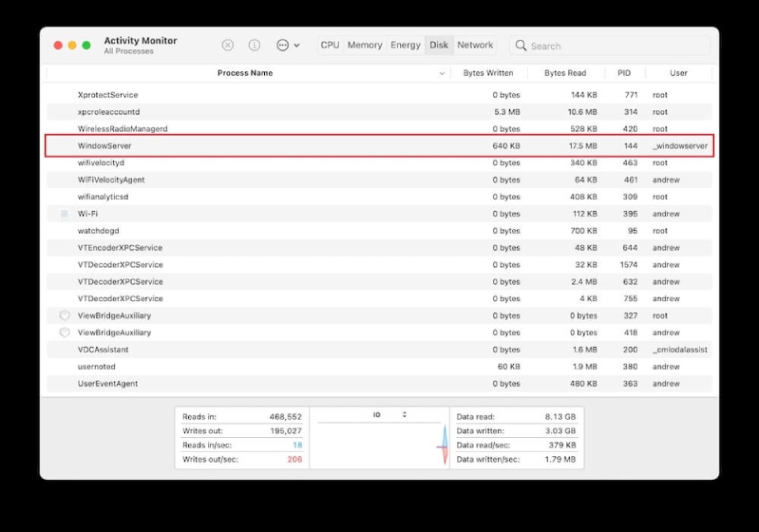Viewport: 759px width, 532px height.
Task: Click the search magnifier icon
Action: pos(521,46)
